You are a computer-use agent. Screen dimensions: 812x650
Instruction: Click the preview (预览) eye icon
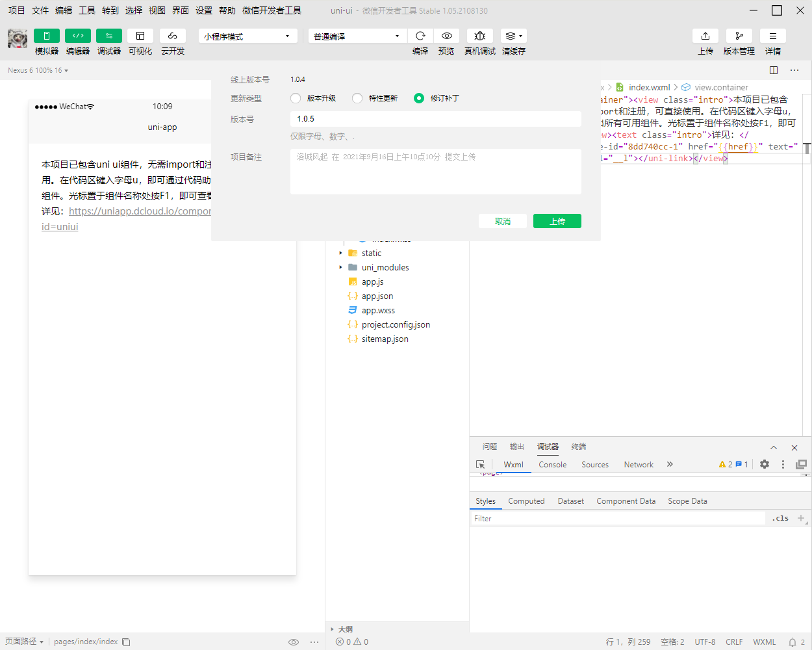point(446,36)
